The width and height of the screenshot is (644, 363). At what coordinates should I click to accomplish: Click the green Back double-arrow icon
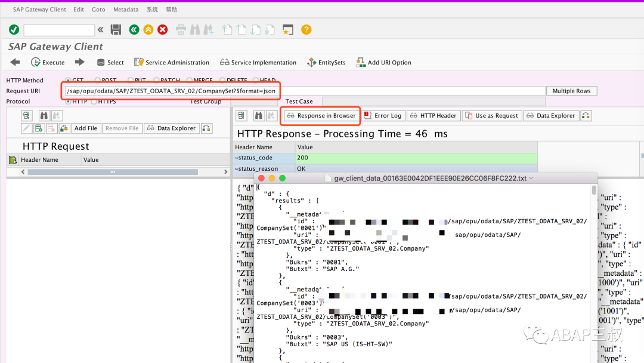134,30
